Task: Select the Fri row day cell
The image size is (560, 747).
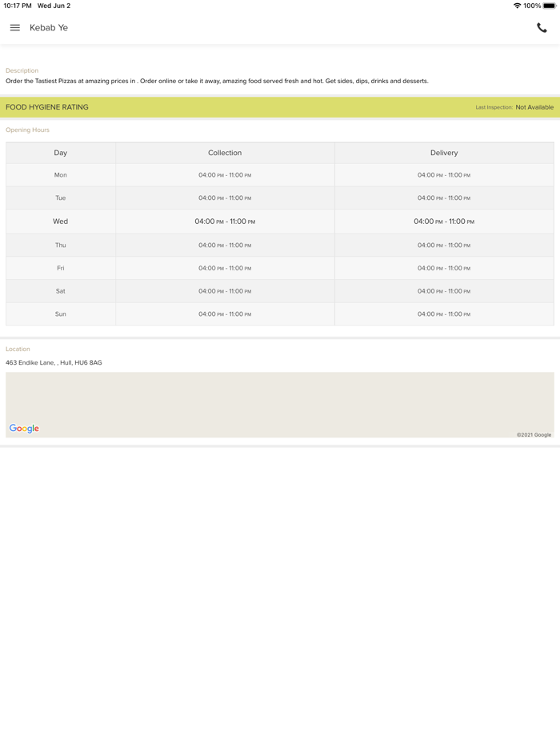Action: click(x=61, y=268)
